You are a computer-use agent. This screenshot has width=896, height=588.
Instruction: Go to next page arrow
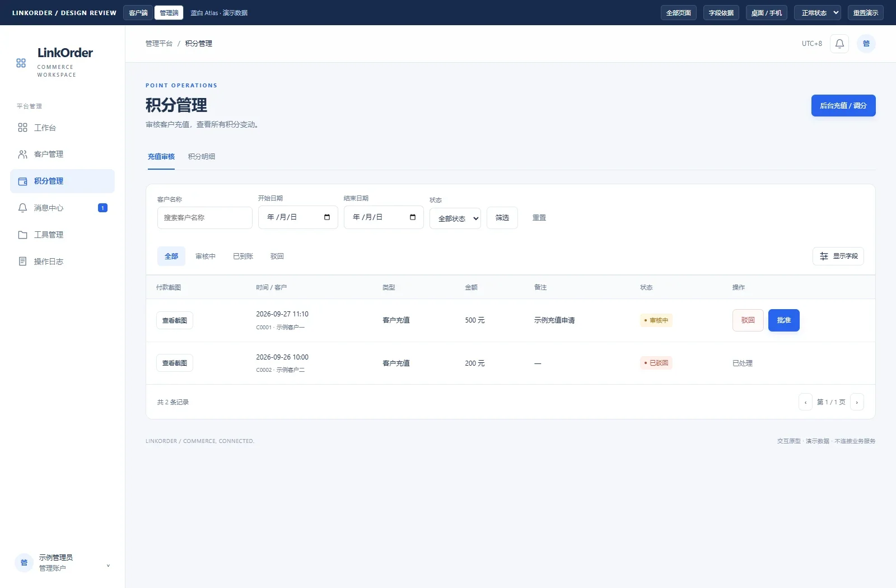coord(857,402)
